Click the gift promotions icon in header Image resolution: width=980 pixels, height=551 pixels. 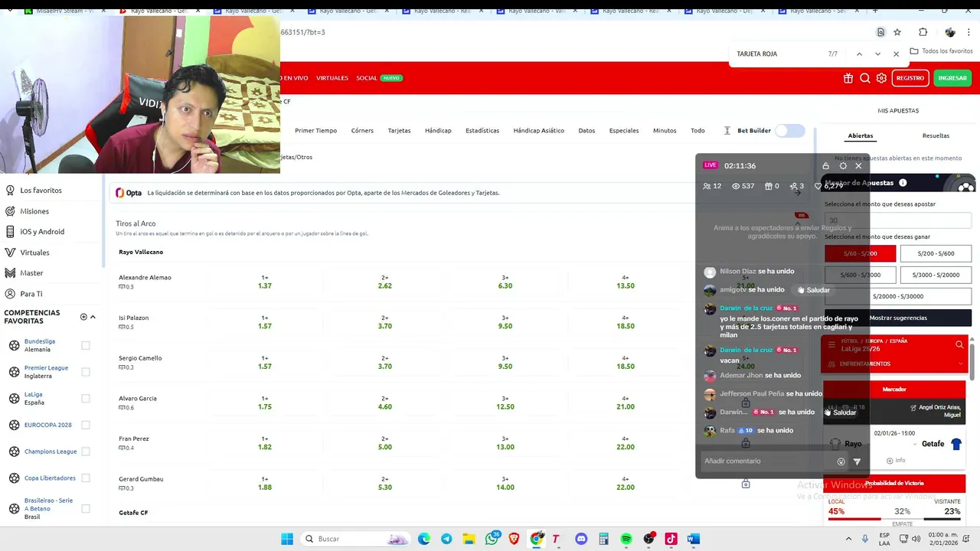848,78
